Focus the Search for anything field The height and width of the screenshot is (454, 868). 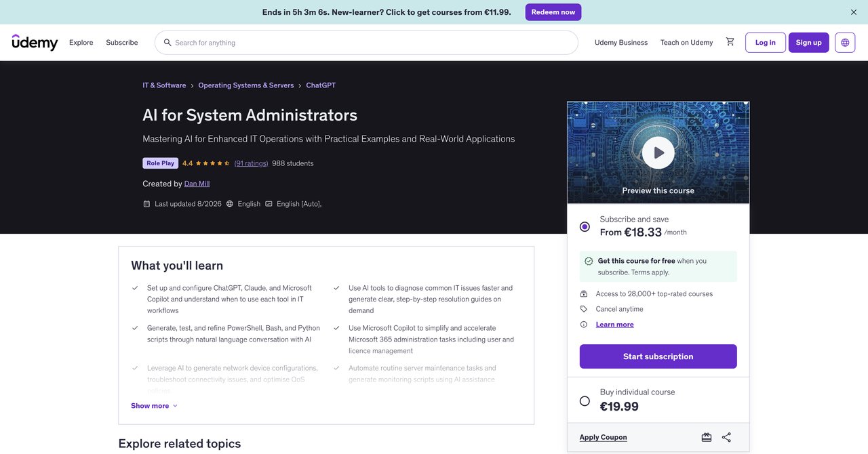[x=366, y=43]
